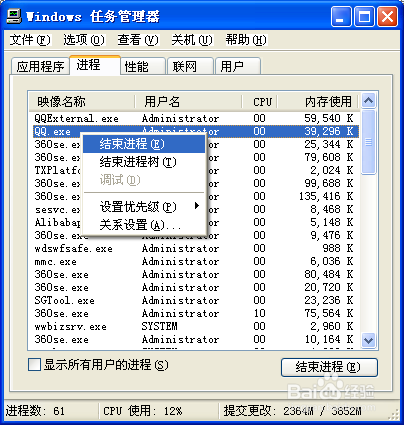Click the 6,036 K memory value
Screen dimensions: 404x425
coord(331,261)
